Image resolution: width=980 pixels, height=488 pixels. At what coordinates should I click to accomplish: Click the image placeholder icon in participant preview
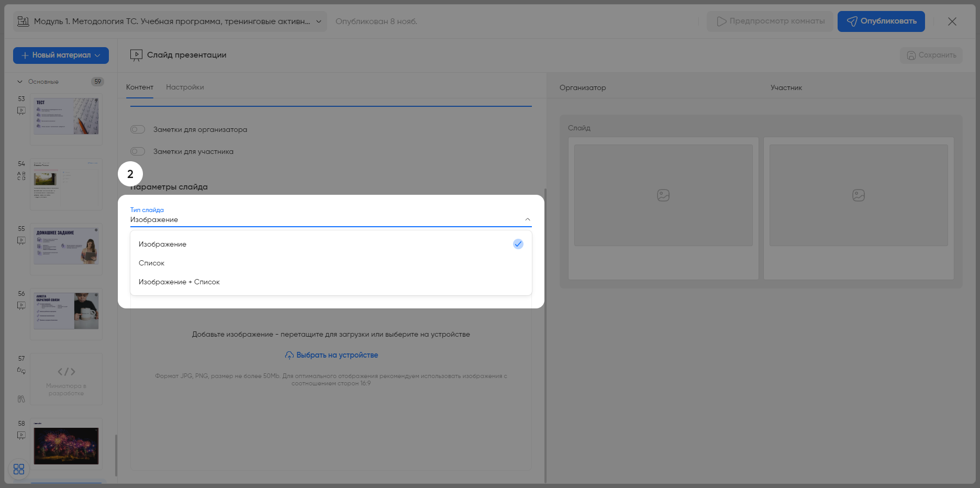tap(859, 195)
